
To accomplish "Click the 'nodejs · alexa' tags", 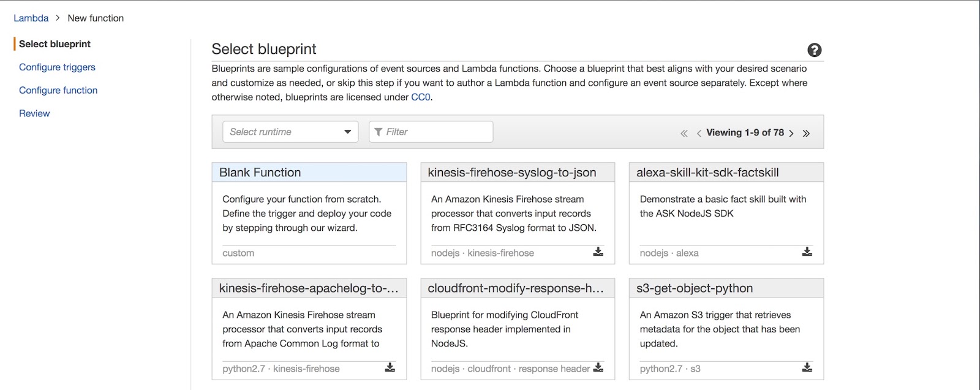I will (669, 253).
